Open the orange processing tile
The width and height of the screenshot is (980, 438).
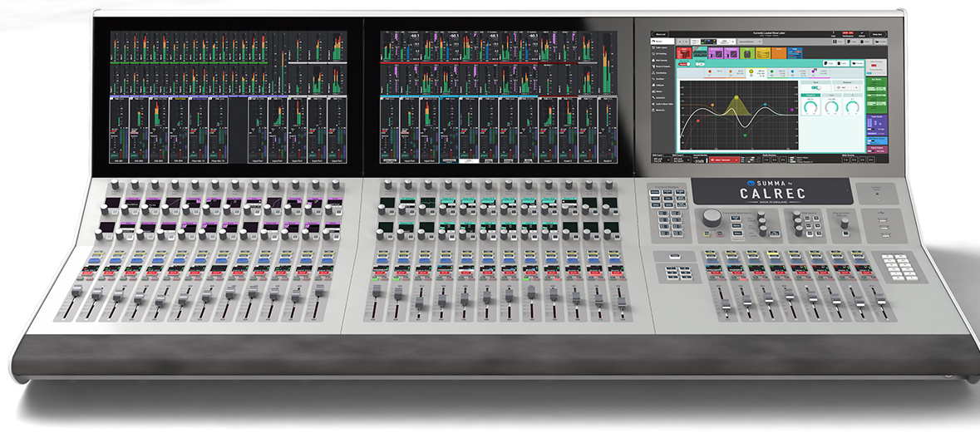point(779,53)
